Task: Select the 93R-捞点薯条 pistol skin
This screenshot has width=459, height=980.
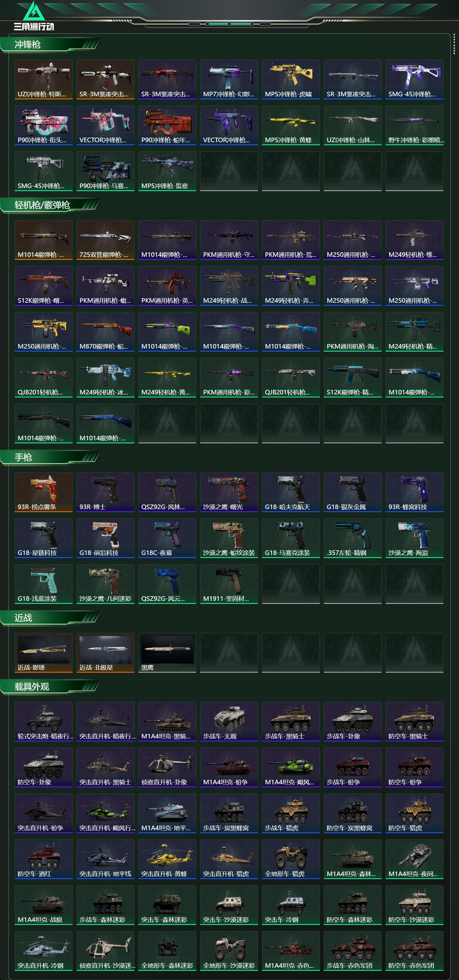Action: click(x=43, y=492)
